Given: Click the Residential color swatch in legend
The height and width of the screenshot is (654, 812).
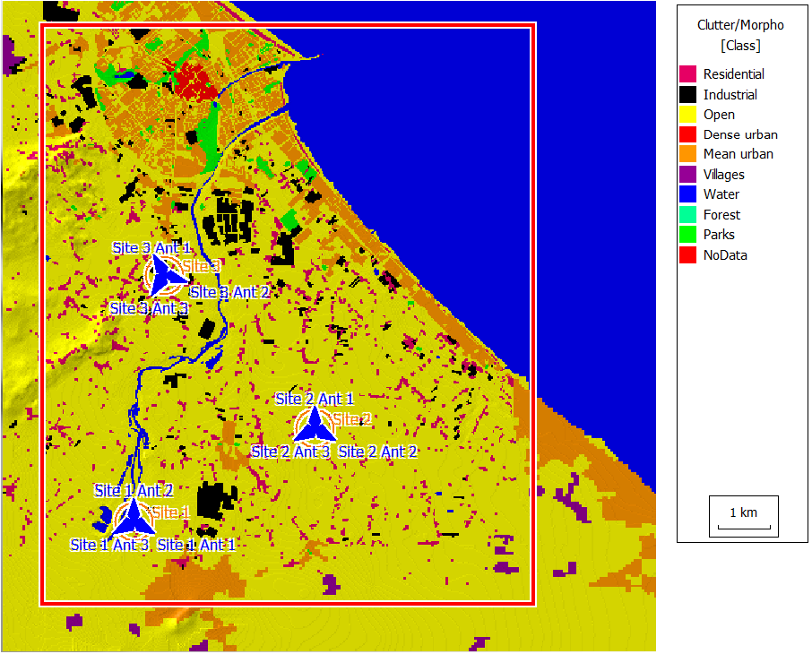Looking at the screenshot, I should click(x=687, y=74).
